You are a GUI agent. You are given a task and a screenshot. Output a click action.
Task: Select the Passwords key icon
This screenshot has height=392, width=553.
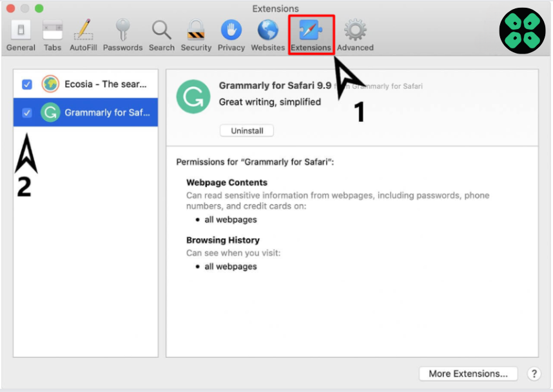(123, 35)
